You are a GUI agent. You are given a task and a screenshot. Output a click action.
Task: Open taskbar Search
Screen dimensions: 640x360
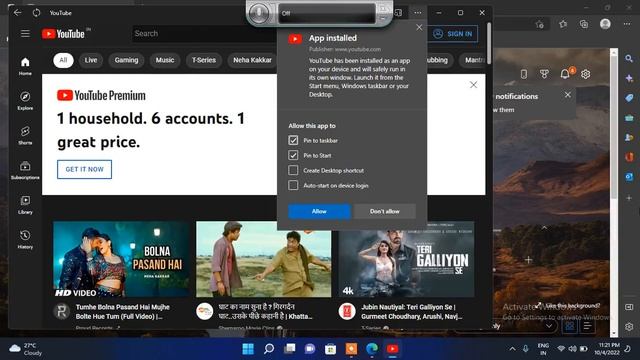pyautogui.click(x=269, y=349)
